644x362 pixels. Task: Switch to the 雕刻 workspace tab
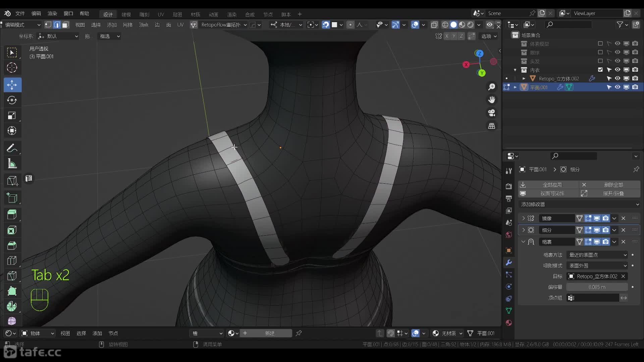(144, 14)
